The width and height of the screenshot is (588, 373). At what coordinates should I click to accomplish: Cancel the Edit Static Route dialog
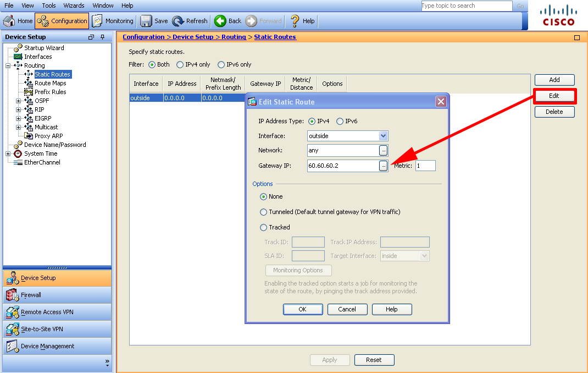[347, 309]
